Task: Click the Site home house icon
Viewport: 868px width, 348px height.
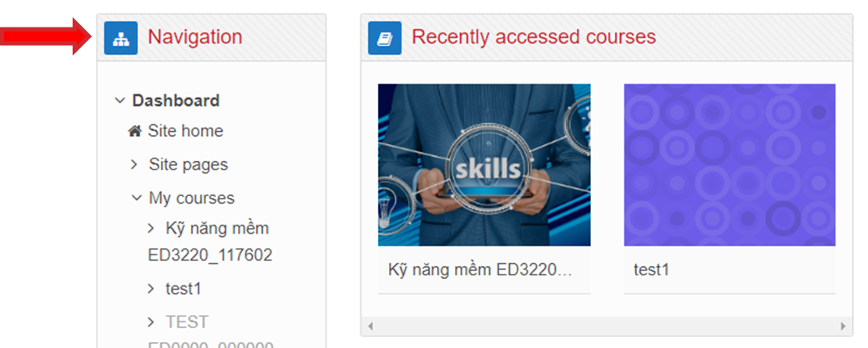Action: click(135, 131)
